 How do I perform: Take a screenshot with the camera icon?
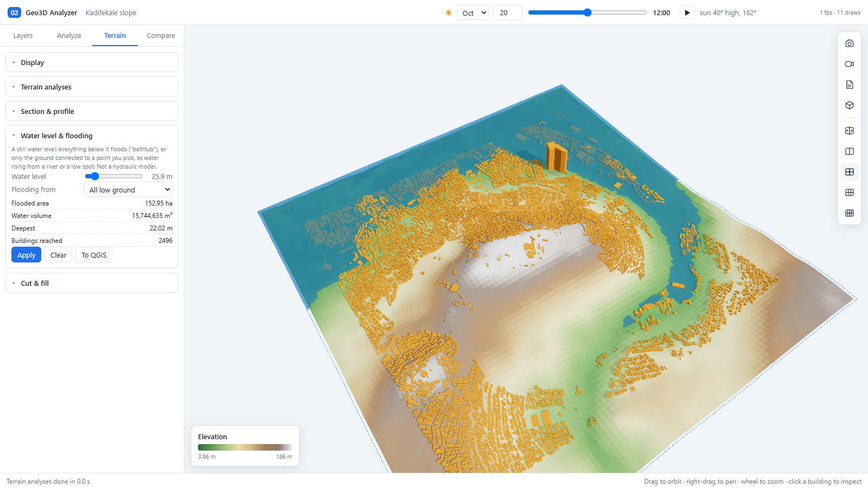coord(850,43)
